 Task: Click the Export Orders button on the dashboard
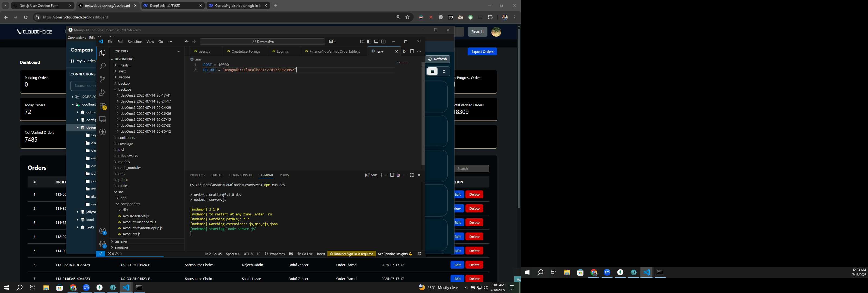coord(482,52)
